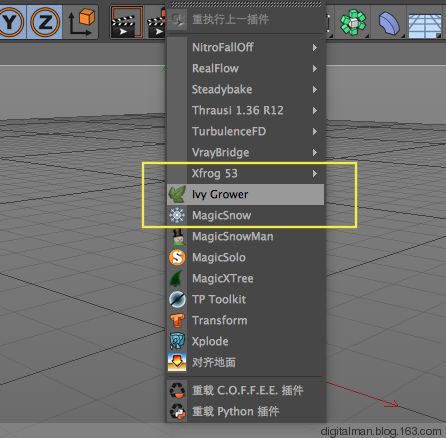The width and height of the screenshot is (446, 438).
Task: Select 重载 C.O.F.F.E.E. 插件
Action: click(245, 390)
